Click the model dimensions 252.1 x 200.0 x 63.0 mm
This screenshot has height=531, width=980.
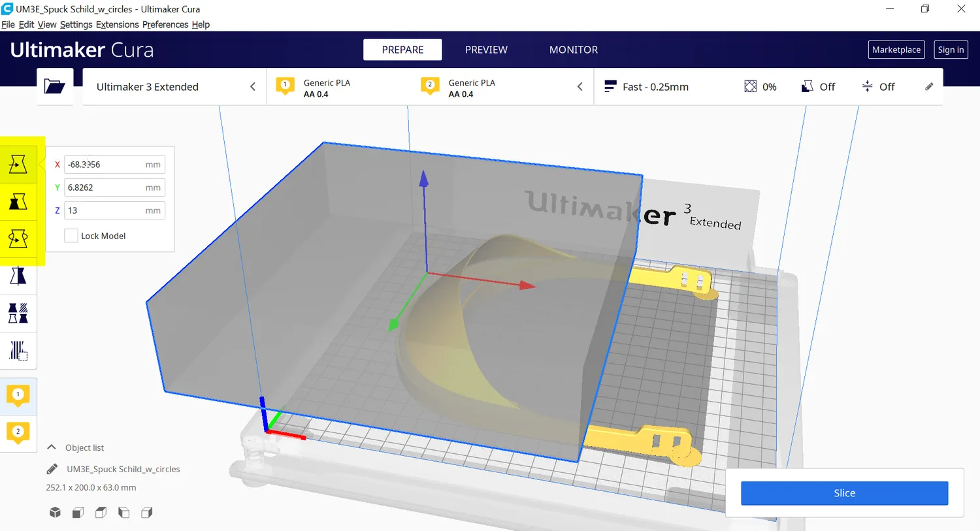91,487
